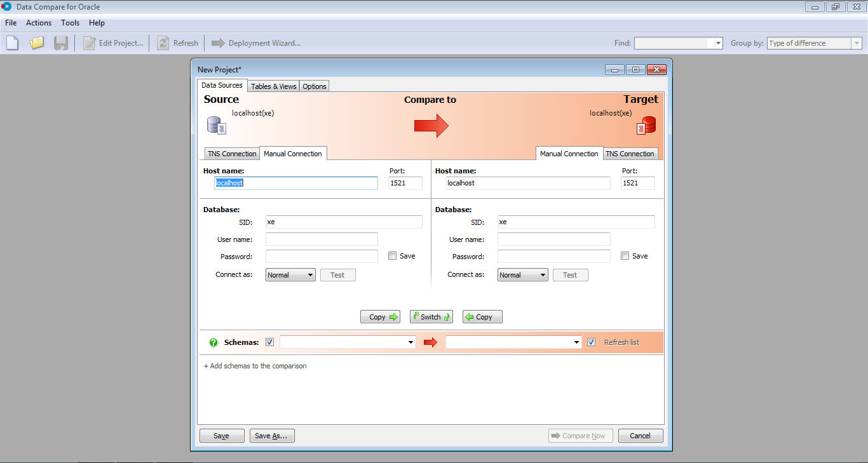868x463 pixels.
Task: Click the Save As... button
Action: point(272,436)
